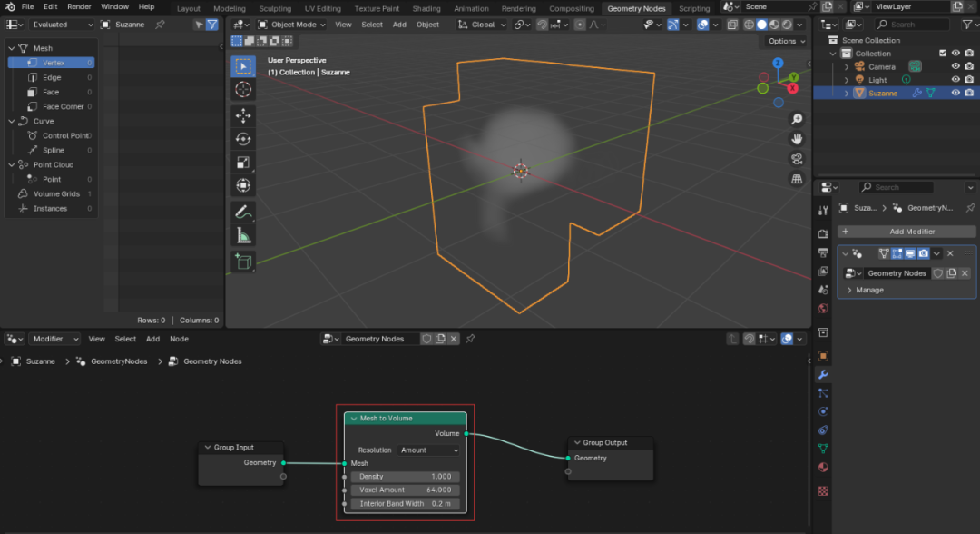Toggle Camera visibility eye in outliner
The image size is (980, 534).
pyautogui.click(x=955, y=66)
